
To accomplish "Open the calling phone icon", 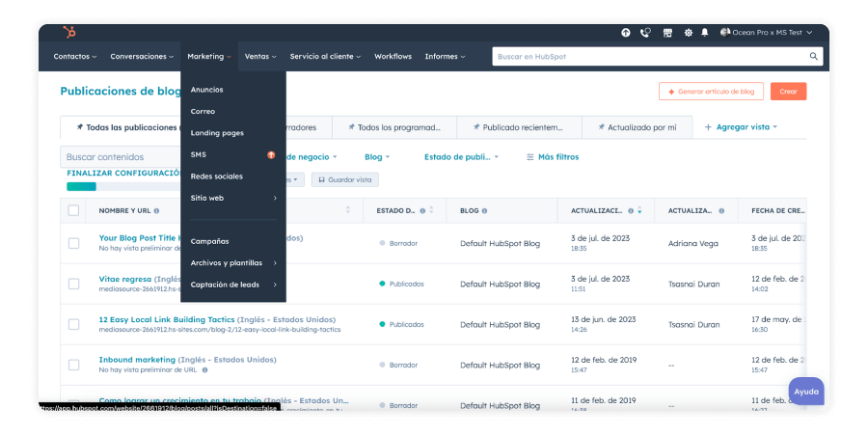I will 645,33.
